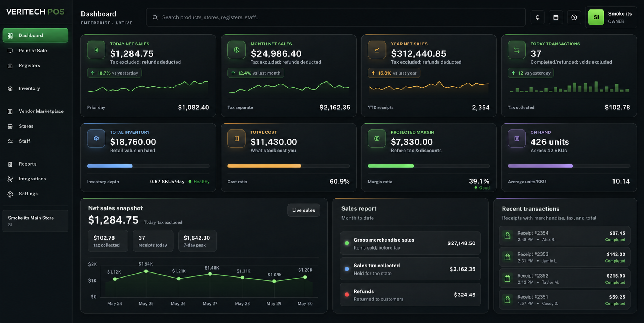Click the Integrations plug icon
Viewport: 644px width, 323px height.
coord(10,179)
